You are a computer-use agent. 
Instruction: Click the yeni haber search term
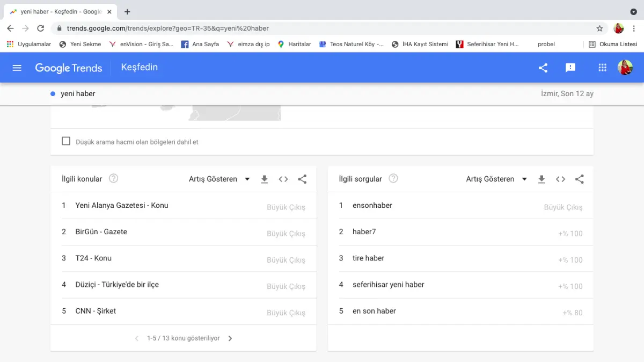pos(78,93)
